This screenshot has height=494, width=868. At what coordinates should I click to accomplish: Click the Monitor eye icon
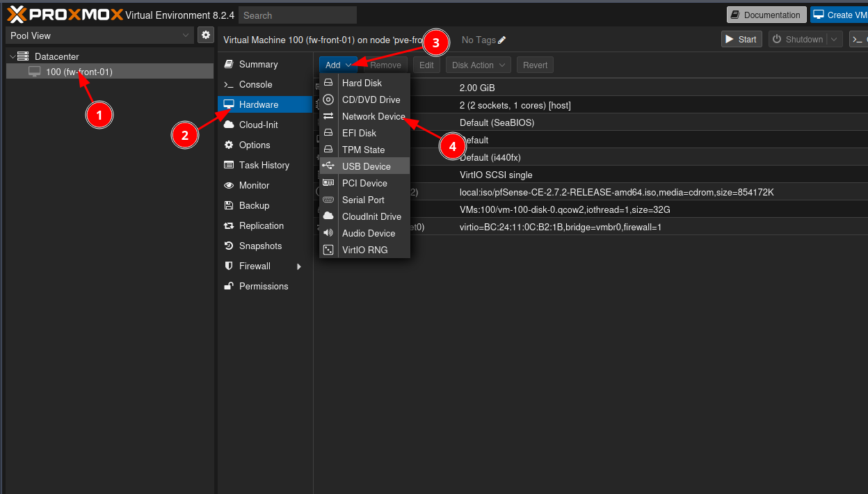(228, 186)
